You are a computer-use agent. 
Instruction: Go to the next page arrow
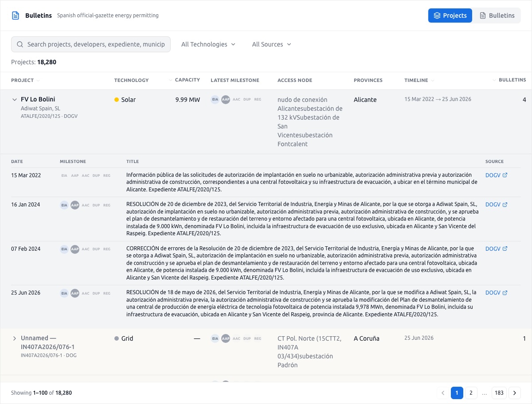point(515,393)
